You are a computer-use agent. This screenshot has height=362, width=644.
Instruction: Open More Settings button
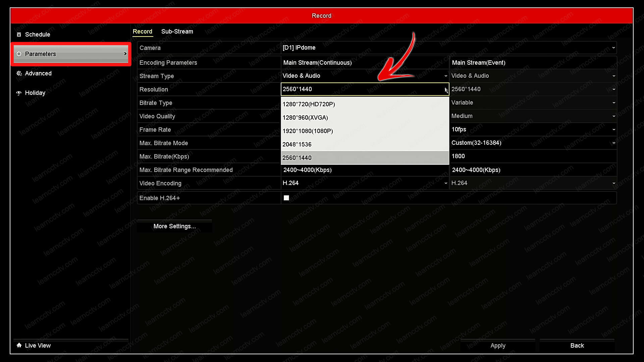pyautogui.click(x=174, y=226)
